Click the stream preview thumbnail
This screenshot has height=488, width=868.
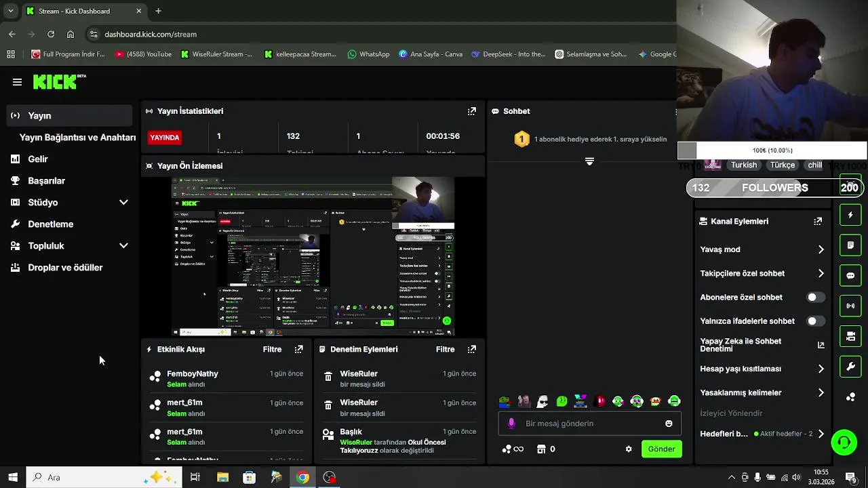313,257
